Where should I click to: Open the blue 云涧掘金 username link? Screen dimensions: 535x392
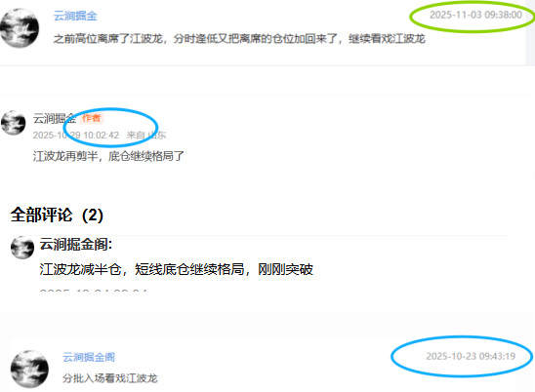pos(75,16)
